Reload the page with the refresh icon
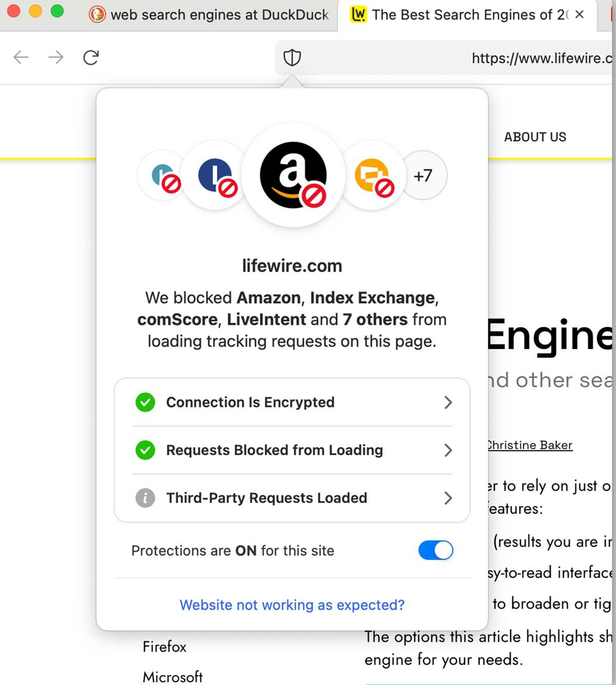The height and width of the screenshot is (685, 616). pos(91,57)
